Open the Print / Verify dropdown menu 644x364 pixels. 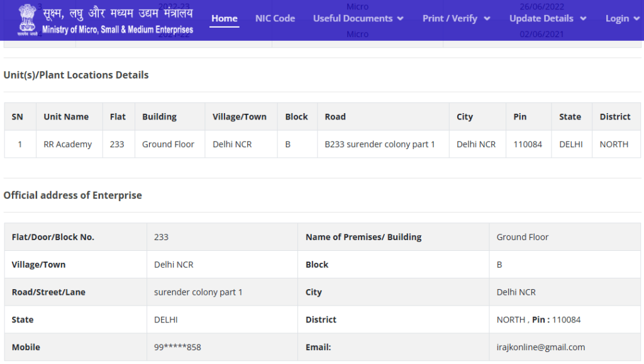click(456, 18)
